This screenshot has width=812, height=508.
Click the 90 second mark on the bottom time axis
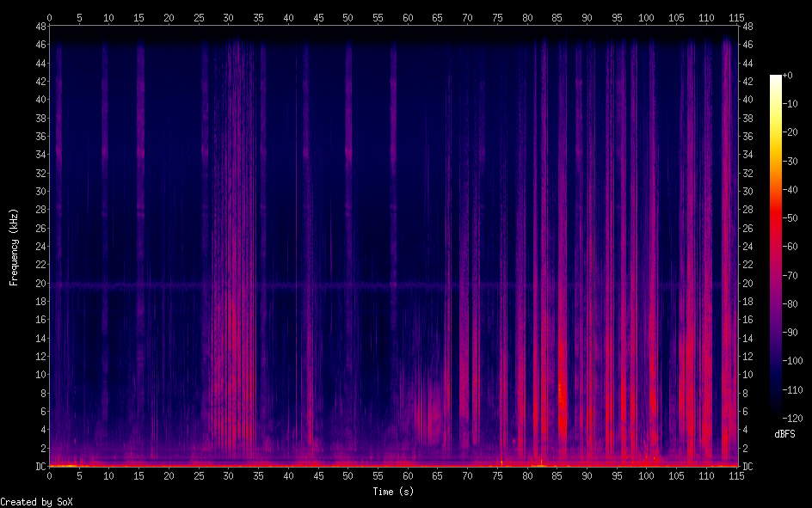(x=587, y=476)
